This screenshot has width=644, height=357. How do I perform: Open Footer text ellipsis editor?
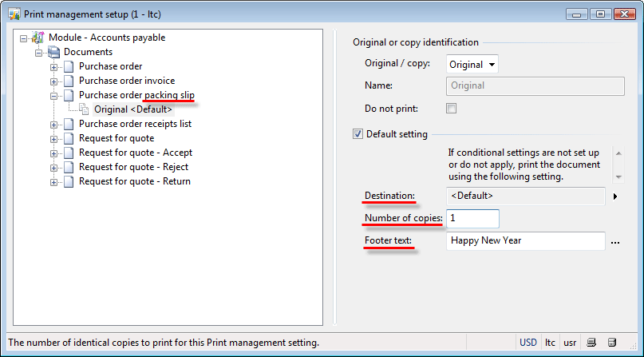614,242
